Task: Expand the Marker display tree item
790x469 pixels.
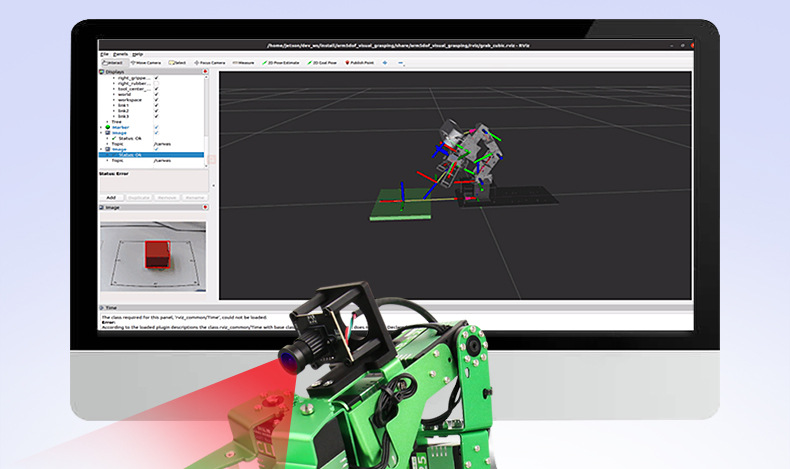Action: click(102, 128)
